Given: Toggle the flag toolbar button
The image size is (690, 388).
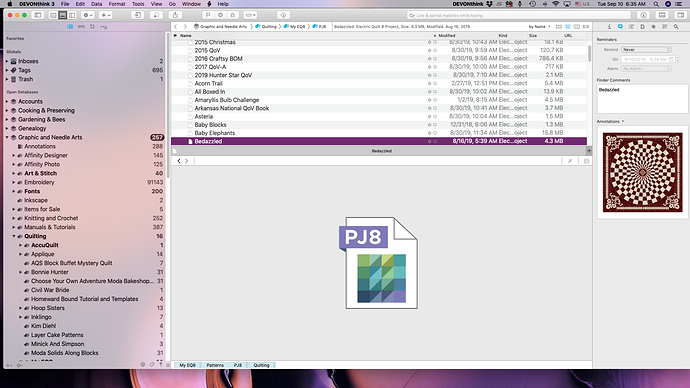Looking at the screenshot, I should pyautogui.click(x=208, y=15).
